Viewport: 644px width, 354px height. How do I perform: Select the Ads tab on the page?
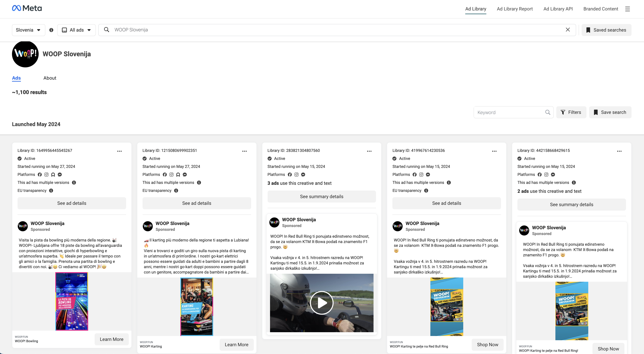coord(16,78)
